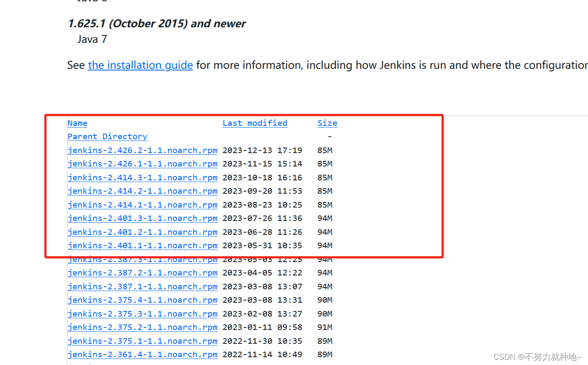Click the date '2023-11-15 15:14'
This screenshot has height=365, width=588.
click(262, 164)
